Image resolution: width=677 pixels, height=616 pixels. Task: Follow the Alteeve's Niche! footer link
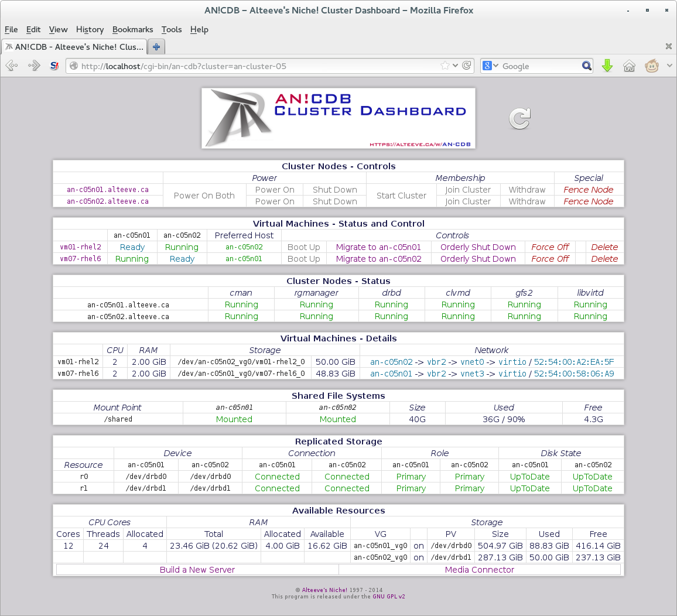[324, 590]
